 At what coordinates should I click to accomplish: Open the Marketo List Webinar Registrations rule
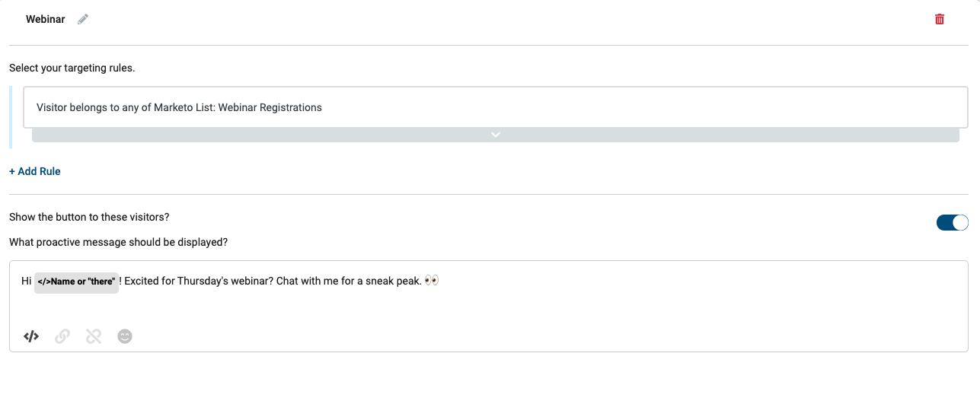(x=496, y=107)
